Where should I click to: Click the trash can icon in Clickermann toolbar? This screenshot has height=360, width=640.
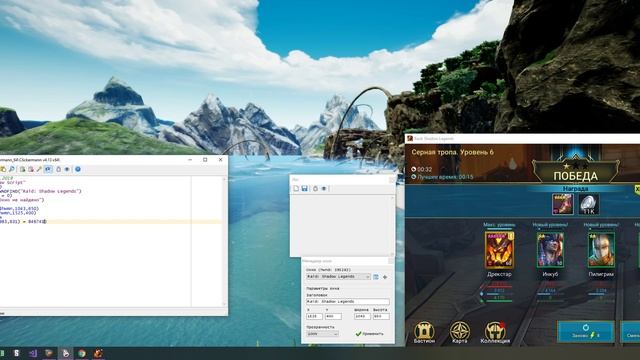(58, 169)
